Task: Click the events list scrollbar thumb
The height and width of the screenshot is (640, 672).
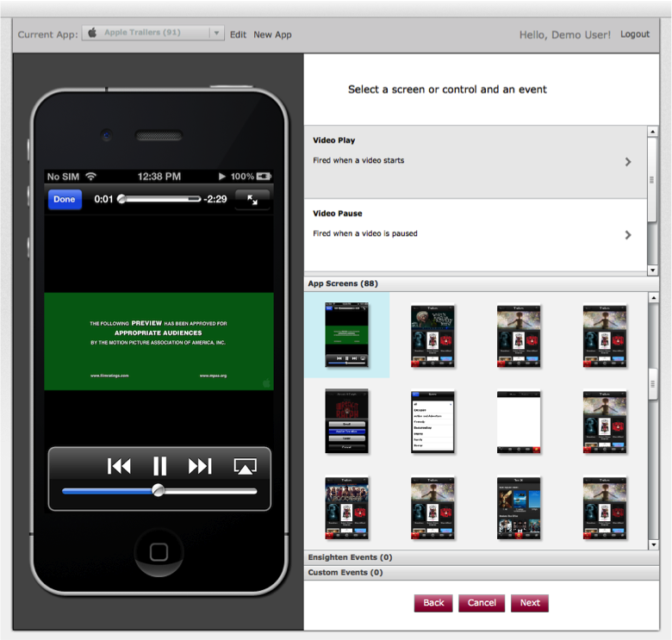Action: (652, 179)
